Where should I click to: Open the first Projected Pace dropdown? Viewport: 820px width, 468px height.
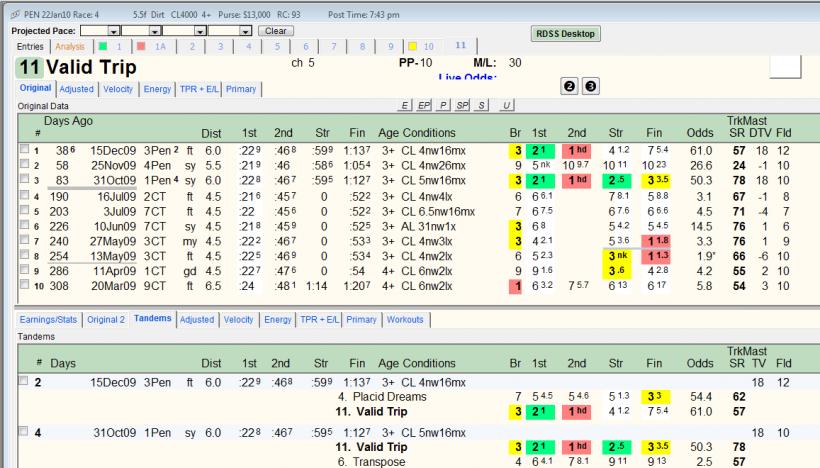point(113,31)
